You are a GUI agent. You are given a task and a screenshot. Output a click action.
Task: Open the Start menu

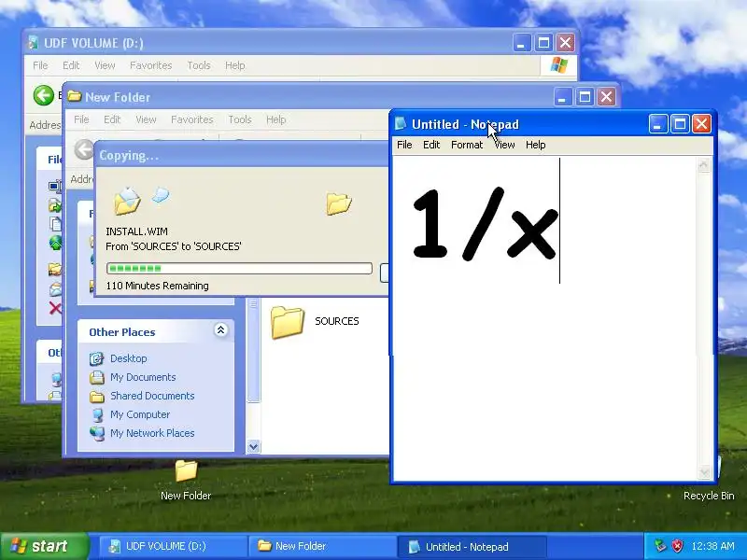pos(45,546)
